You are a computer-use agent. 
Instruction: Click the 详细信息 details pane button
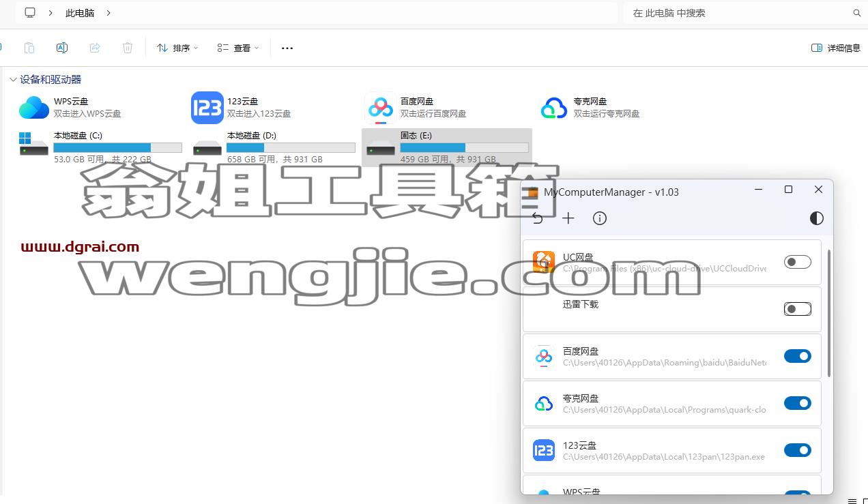click(x=836, y=48)
